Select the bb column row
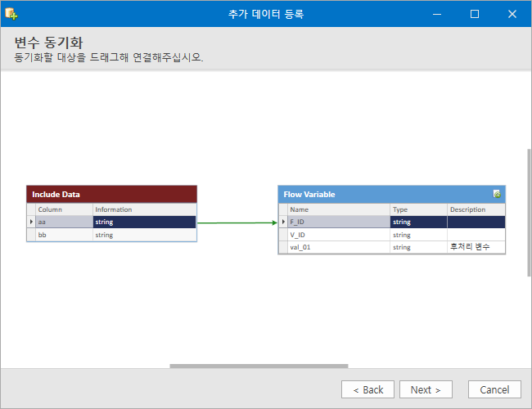Viewport: 532px width, 409px height. coord(111,235)
